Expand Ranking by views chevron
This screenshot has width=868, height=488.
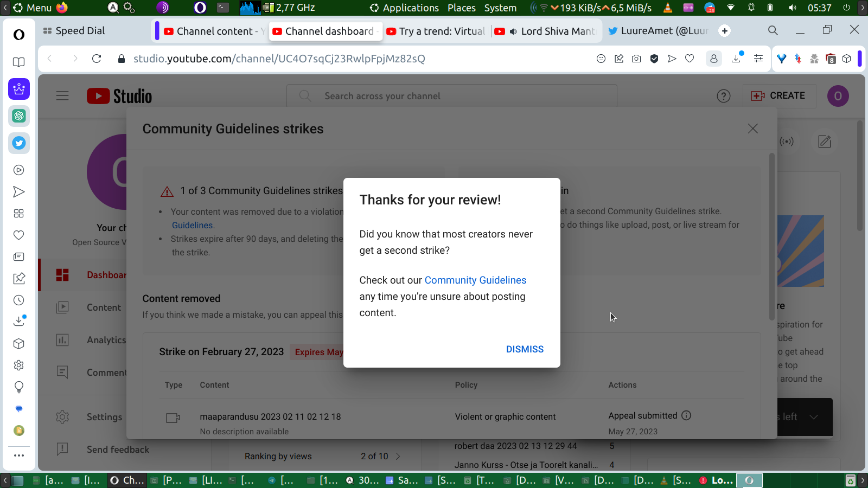click(398, 457)
